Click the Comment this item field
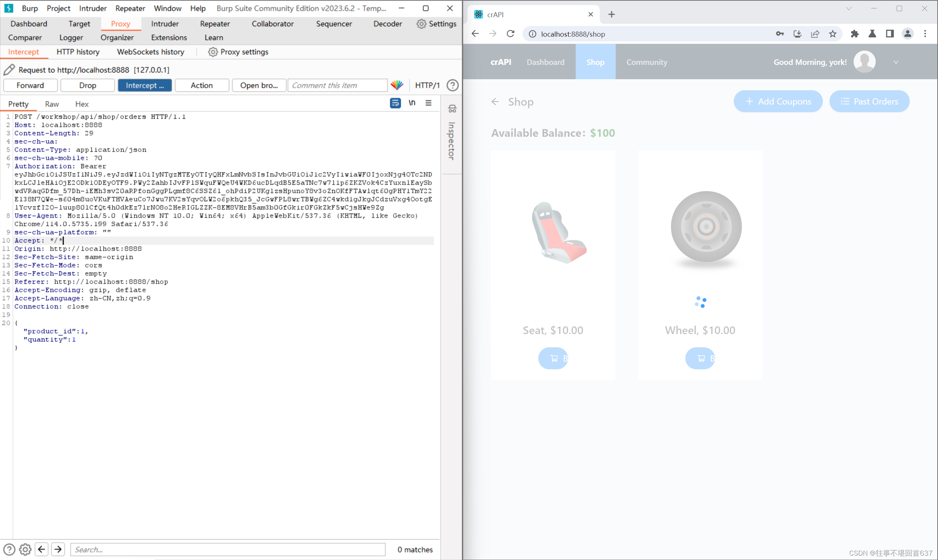Viewport: 938px width, 560px height. pyautogui.click(x=337, y=85)
